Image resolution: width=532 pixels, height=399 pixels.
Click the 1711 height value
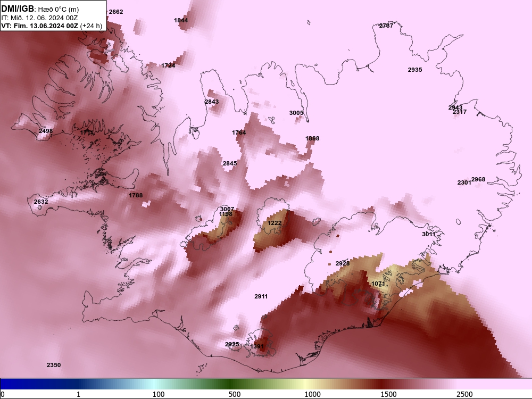87,132
